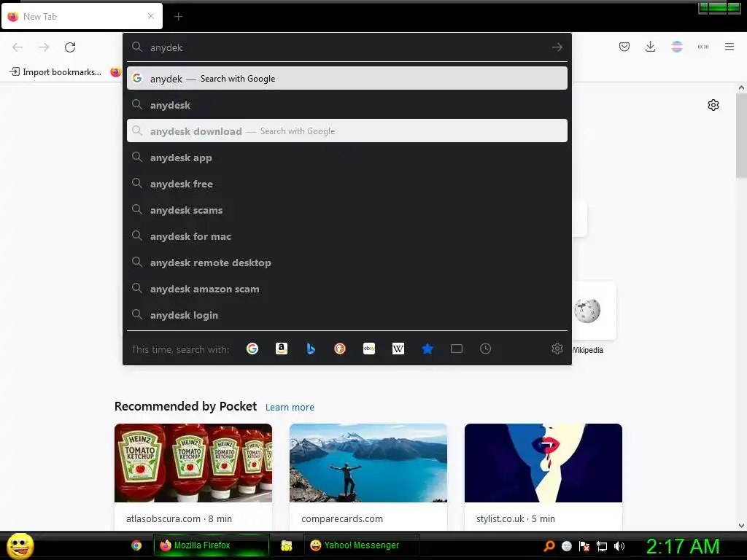
Task: Switch to Mozilla Firefox taskbar button
Action: (x=212, y=545)
